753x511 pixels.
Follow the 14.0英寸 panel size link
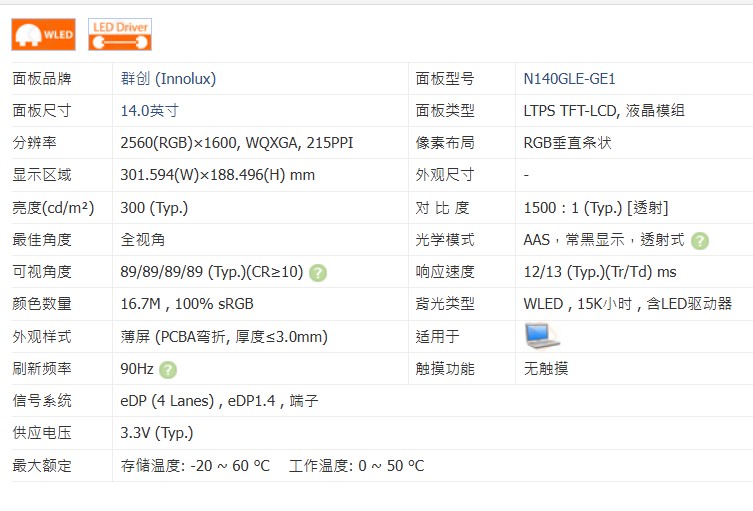(149, 110)
